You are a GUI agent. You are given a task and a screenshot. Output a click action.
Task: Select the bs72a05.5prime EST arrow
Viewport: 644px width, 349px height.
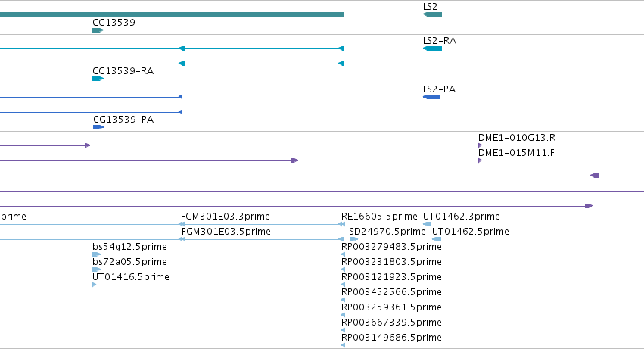tap(97, 270)
